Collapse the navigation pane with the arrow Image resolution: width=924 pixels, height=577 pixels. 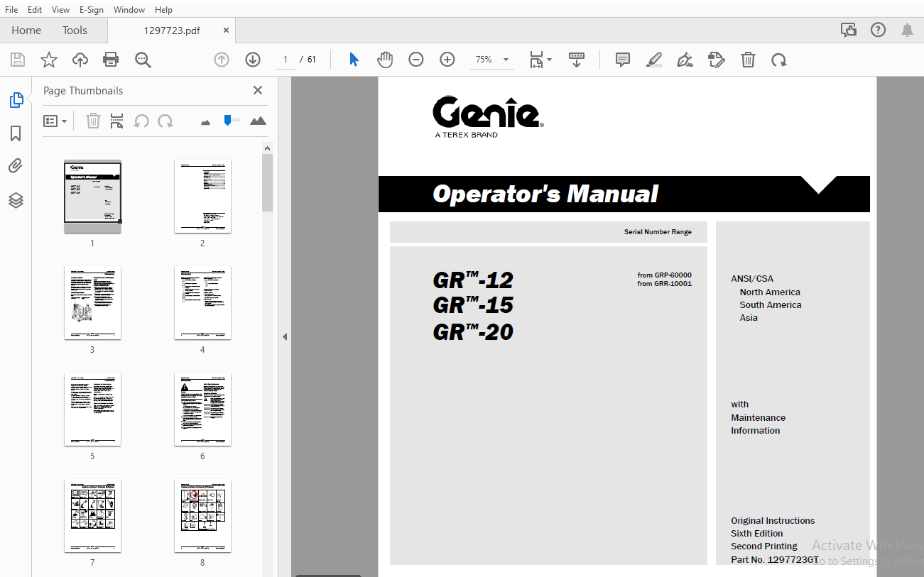coord(285,336)
